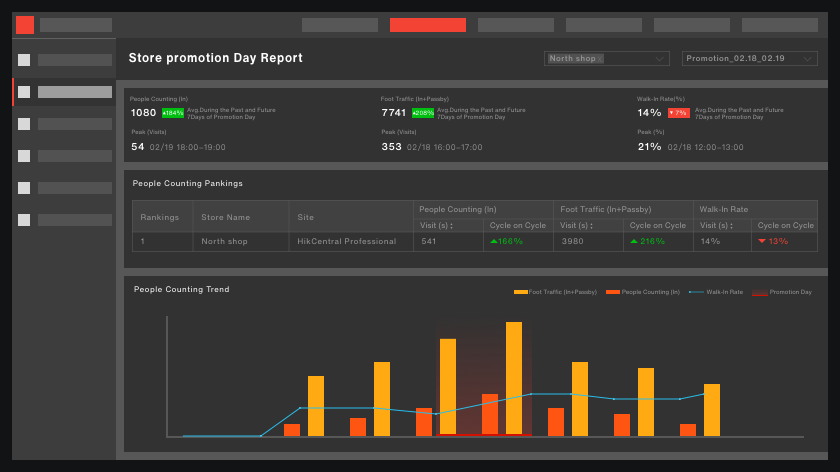Select the active red top navigation tab
Screen dimensions: 840x472
point(428,25)
